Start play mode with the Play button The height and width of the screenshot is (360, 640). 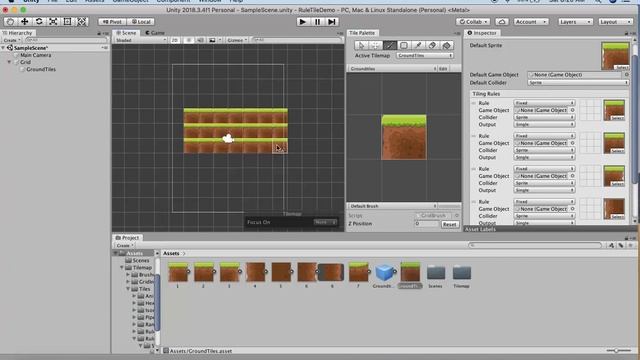[302, 22]
